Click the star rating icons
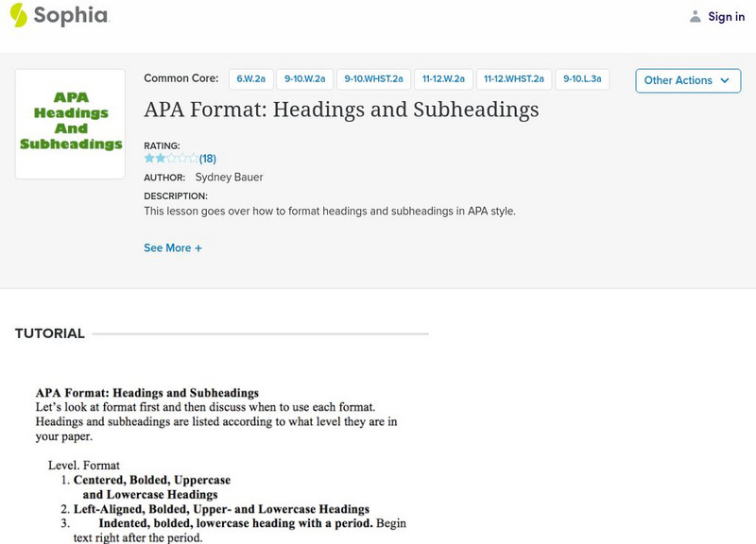Viewport: 756px width, 544px height. (x=171, y=159)
